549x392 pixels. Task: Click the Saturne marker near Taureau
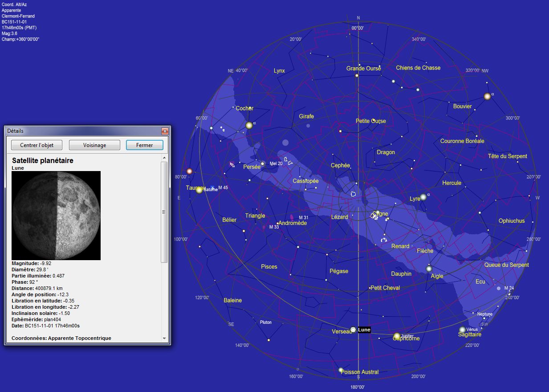coord(199,190)
